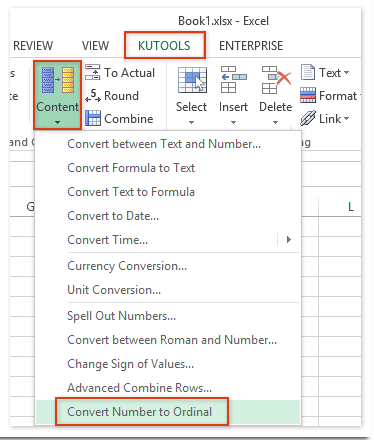Click the Book1.xlsx - Excel title

pos(223,21)
